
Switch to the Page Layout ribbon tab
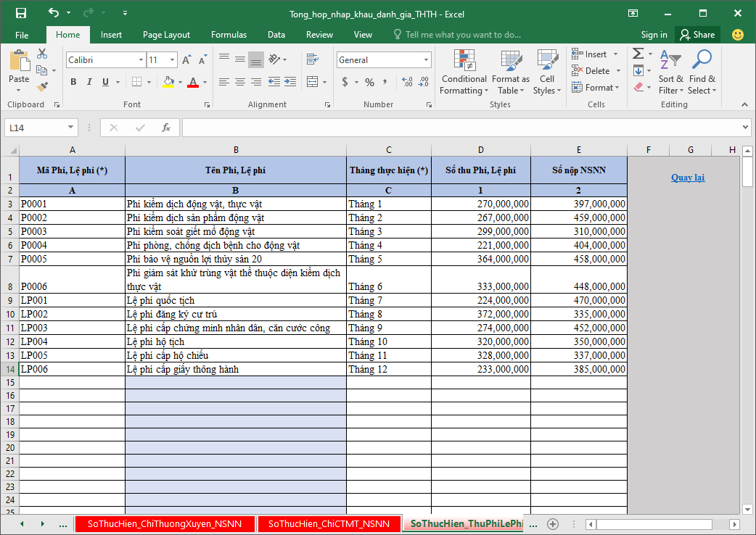pyautogui.click(x=166, y=35)
